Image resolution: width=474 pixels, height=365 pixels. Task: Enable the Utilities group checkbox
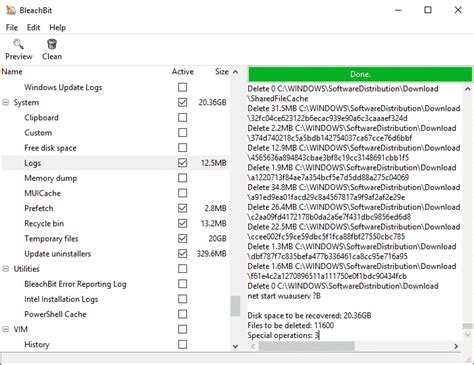[x=182, y=269]
